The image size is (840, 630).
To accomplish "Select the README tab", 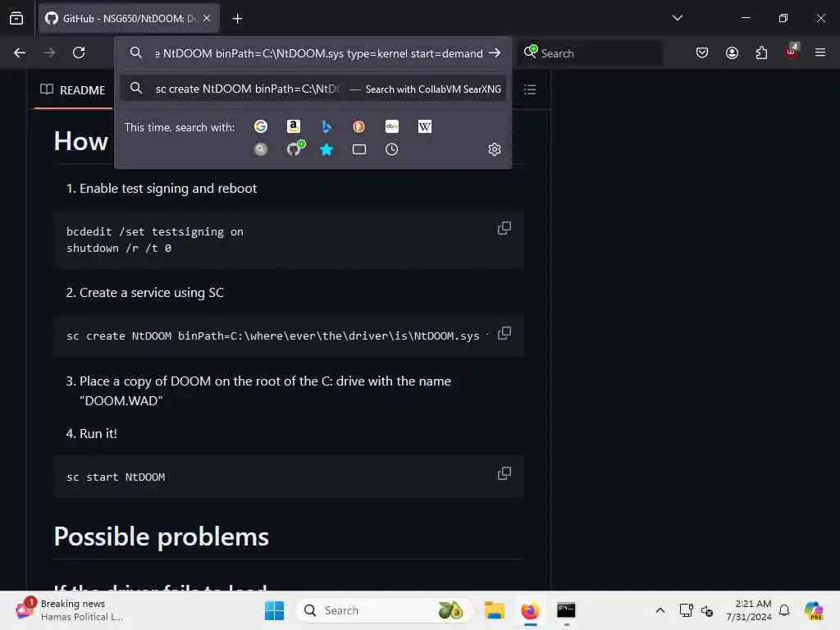I will pos(73,90).
